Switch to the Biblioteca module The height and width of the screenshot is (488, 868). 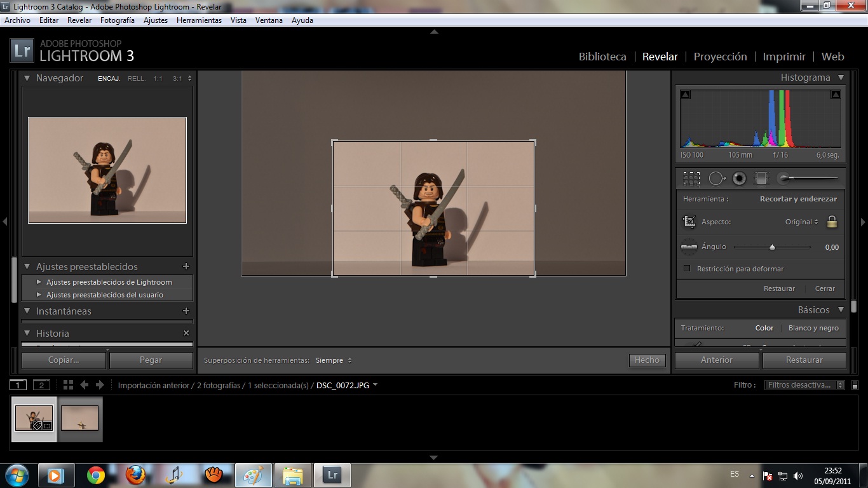pyautogui.click(x=602, y=57)
